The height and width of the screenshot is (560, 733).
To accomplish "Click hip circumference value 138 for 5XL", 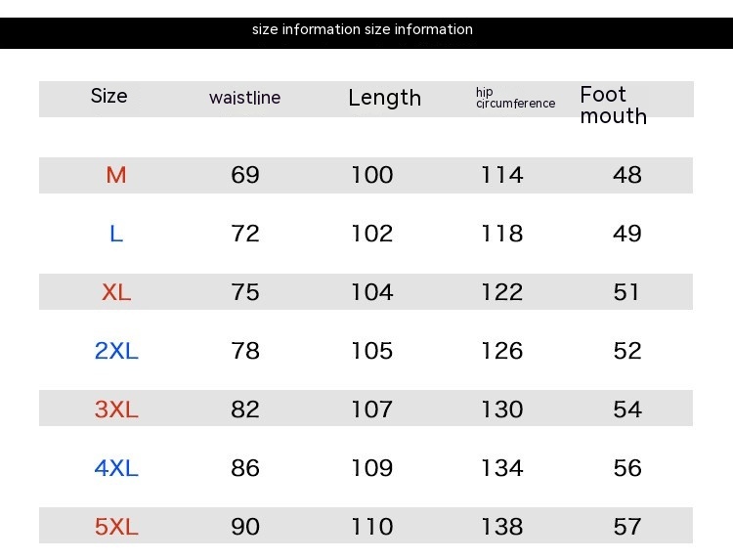I will point(501,527).
